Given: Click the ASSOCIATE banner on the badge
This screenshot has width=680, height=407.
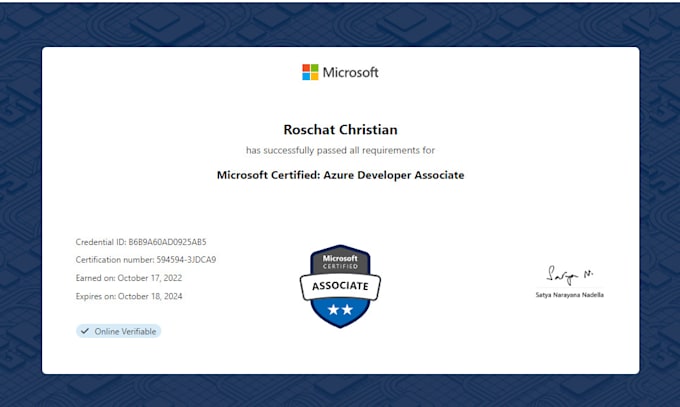Looking at the screenshot, I should (340, 286).
